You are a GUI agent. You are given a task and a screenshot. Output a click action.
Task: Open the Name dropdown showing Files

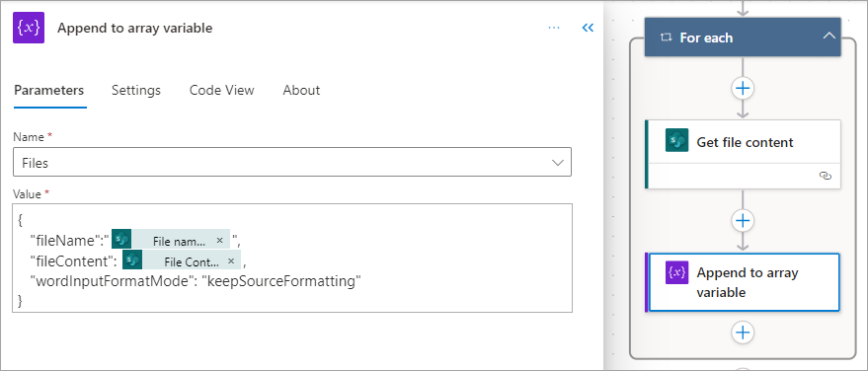click(x=292, y=162)
